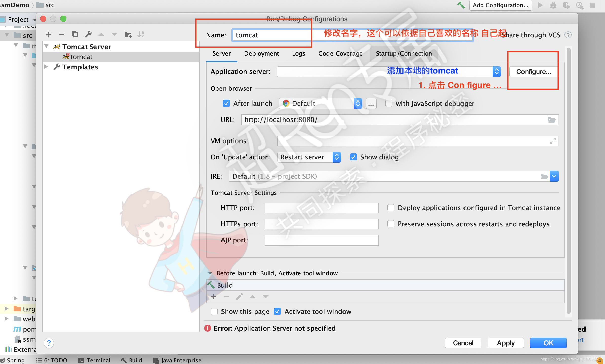Click Run play icon in main toolbar

540,5
